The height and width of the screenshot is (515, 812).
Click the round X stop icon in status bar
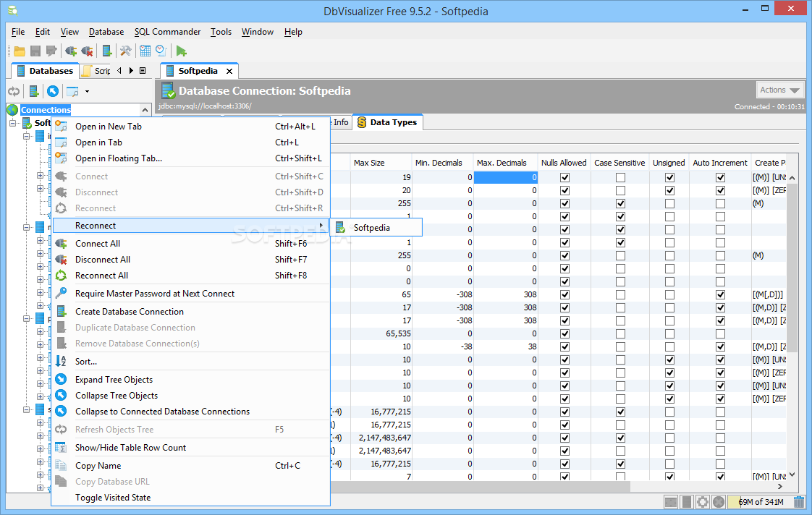[x=718, y=501]
